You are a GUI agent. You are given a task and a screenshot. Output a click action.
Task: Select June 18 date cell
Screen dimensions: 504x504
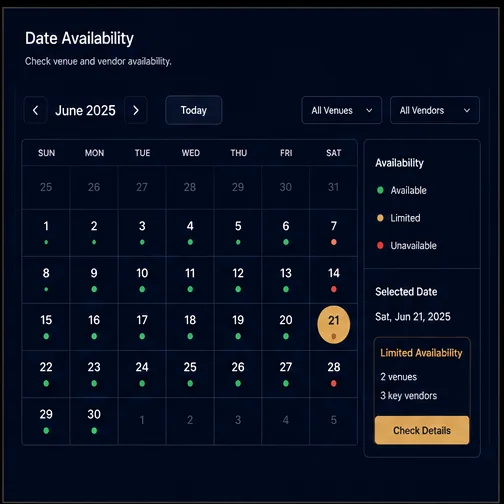(x=190, y=327)
